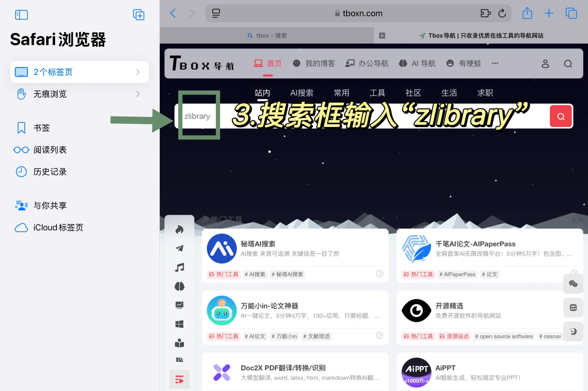The height and width of the screenshot is (391, 588).
Task: Click the # AI搜索 tag
Action: [255, 274]
